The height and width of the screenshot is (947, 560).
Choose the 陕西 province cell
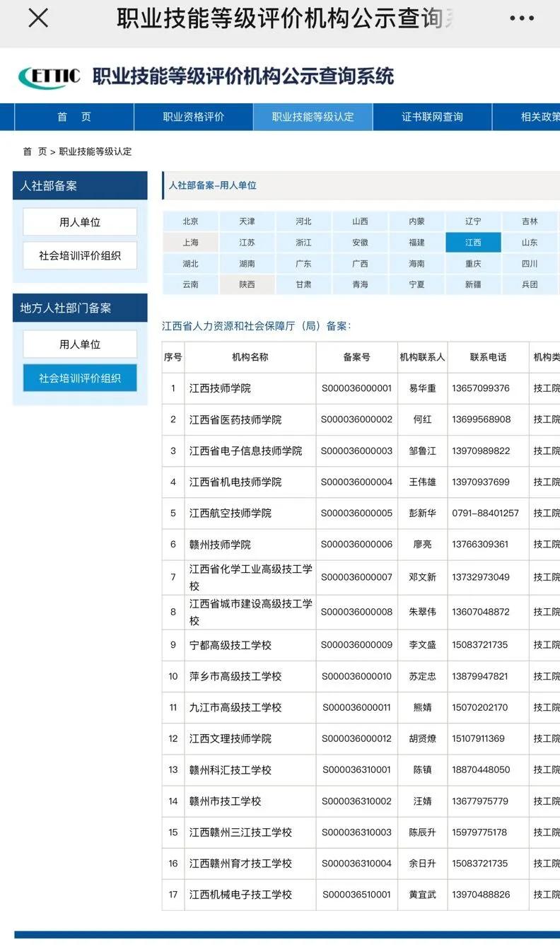tap(247, 285)
